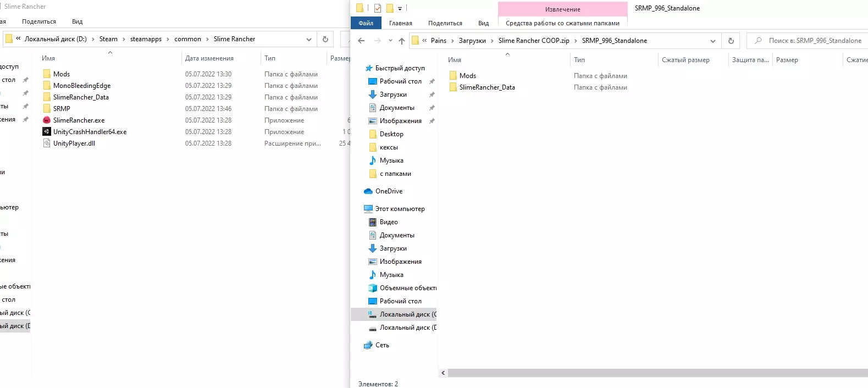Open Объемные объекты in navigation pane
Screen dimensions: 868x388
click(408, 288)
